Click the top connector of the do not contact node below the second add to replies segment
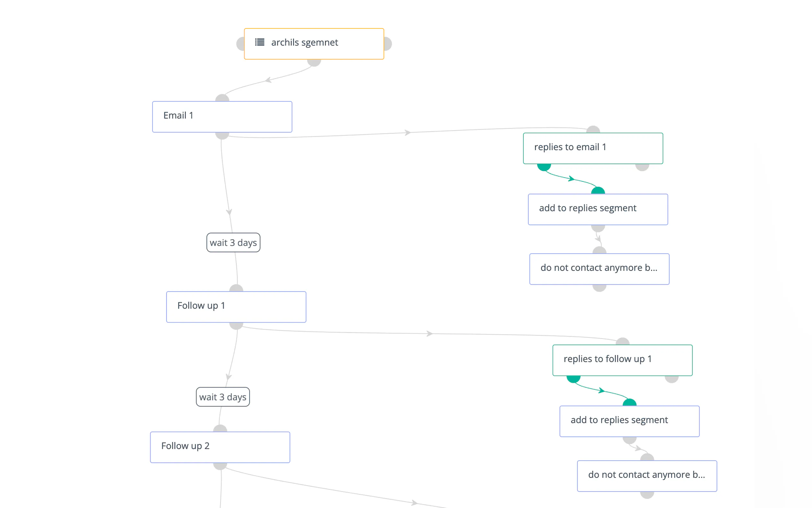The image size is (812, 508). (x=647, y=457)
